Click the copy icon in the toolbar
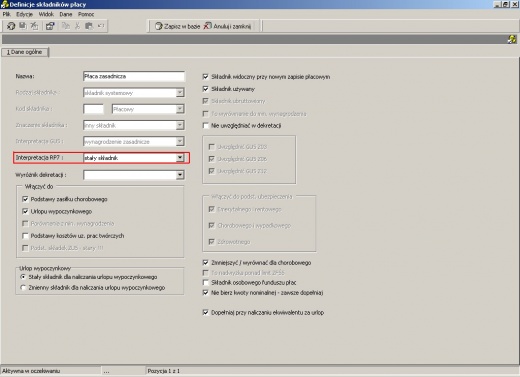This screenshot has height=377, width=520. pyautogui.click(x=66, y=26)
